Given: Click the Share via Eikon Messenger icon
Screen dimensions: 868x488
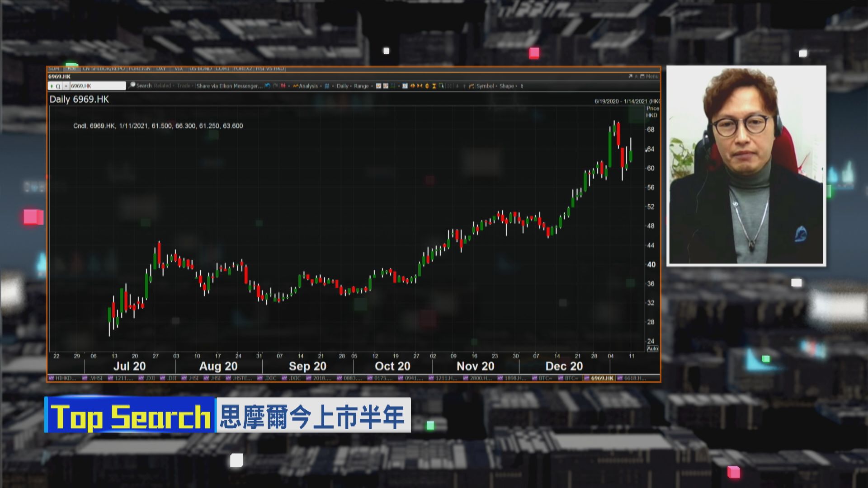Looking at the screenshot, I should (x=230, y=86).
